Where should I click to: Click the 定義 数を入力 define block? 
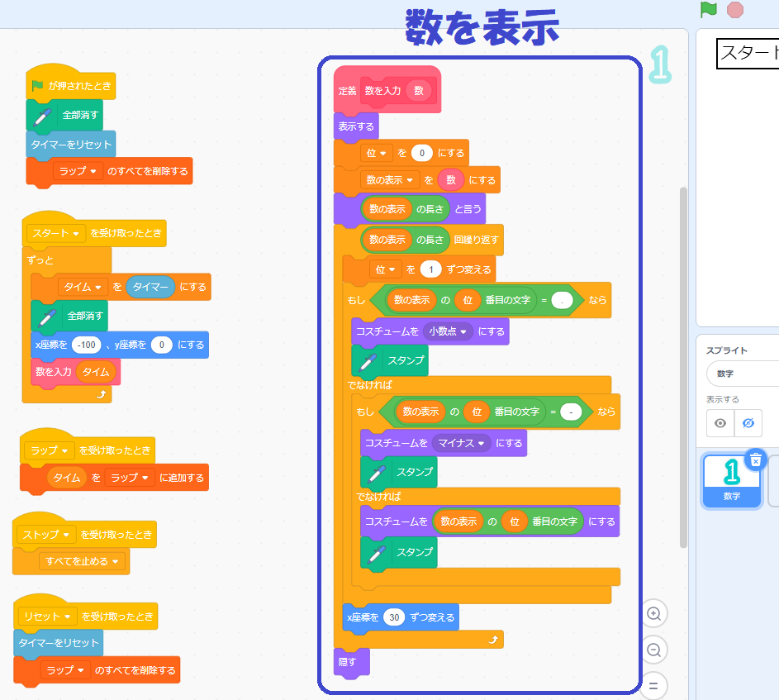(347, 91)
